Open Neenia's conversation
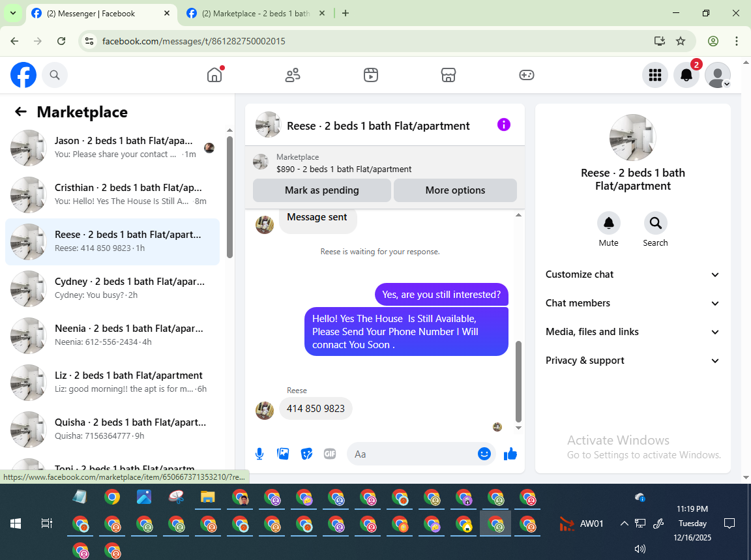The height and width of the screenshot is (560, 751). point(113,335)
